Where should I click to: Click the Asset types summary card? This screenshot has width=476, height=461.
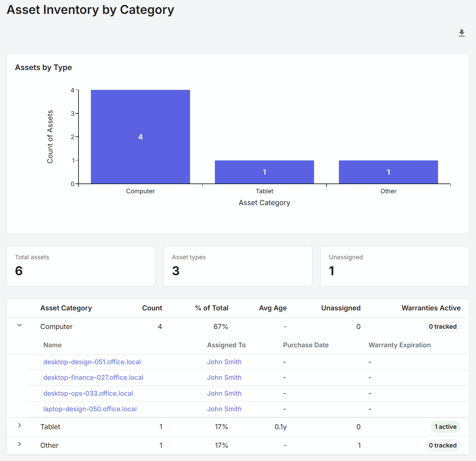(237, 266)
